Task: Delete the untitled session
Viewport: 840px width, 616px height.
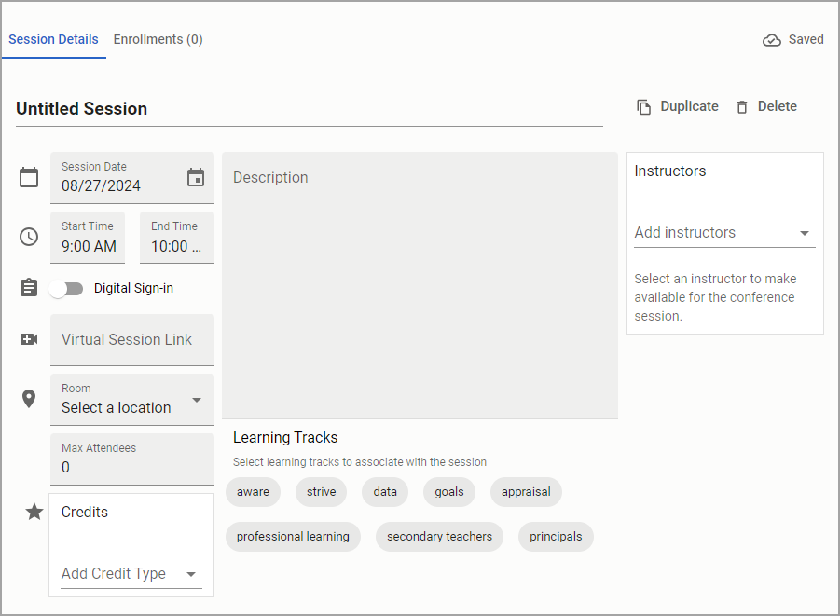Action: [766, 106]
